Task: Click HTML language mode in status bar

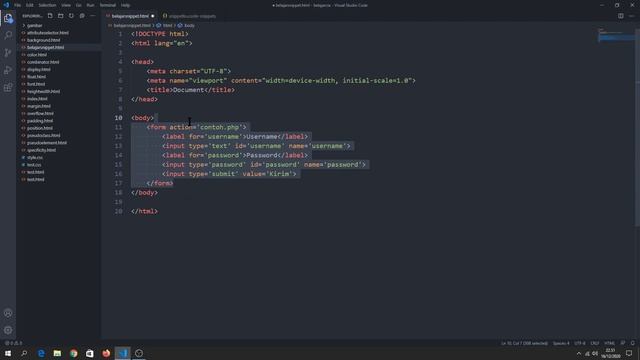Action: coord(609,343)
